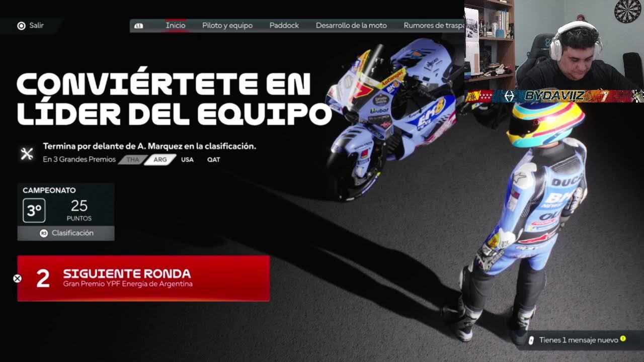Start Siguiente Ronda Argentina race

pyautogui.click(x=143, y=278)
